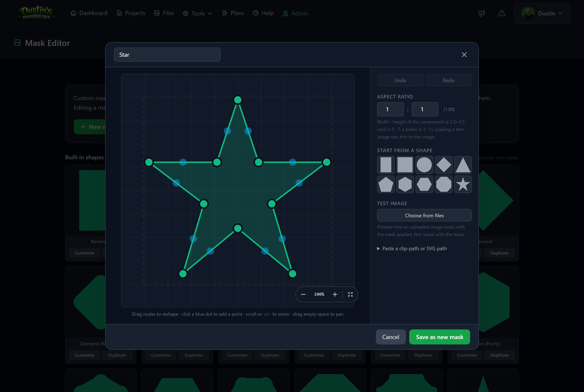Image resolution: width=584 pixels, height=392 pixels.
Task: Open the Plans page
Action: pos(233,13)
